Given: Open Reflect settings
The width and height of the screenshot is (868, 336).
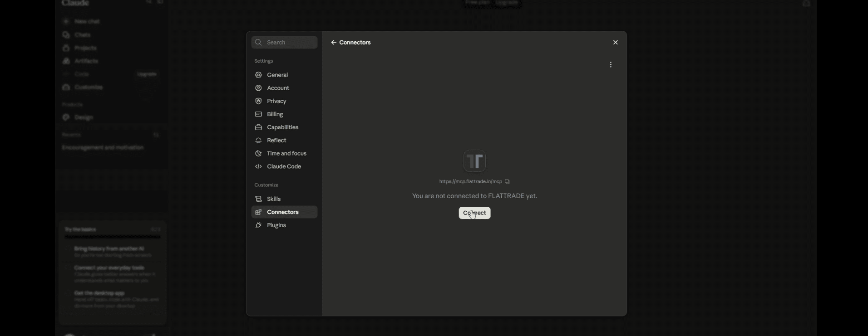Looking at the screenshot, I should pos(284,141).
